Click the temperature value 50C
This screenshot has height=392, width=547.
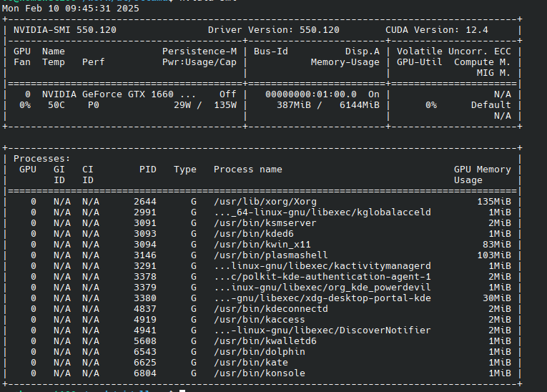tap(56, 105)
